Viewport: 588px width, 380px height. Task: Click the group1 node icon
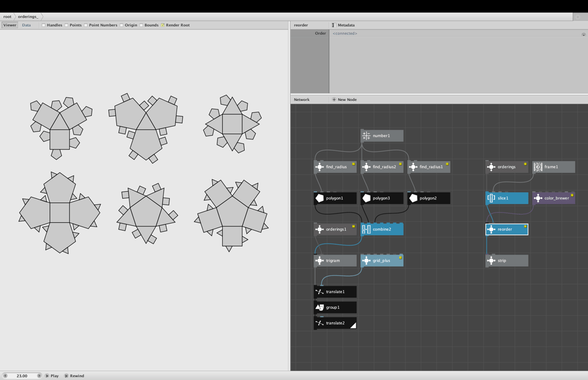pyautogui.click(x=319, y=308)
